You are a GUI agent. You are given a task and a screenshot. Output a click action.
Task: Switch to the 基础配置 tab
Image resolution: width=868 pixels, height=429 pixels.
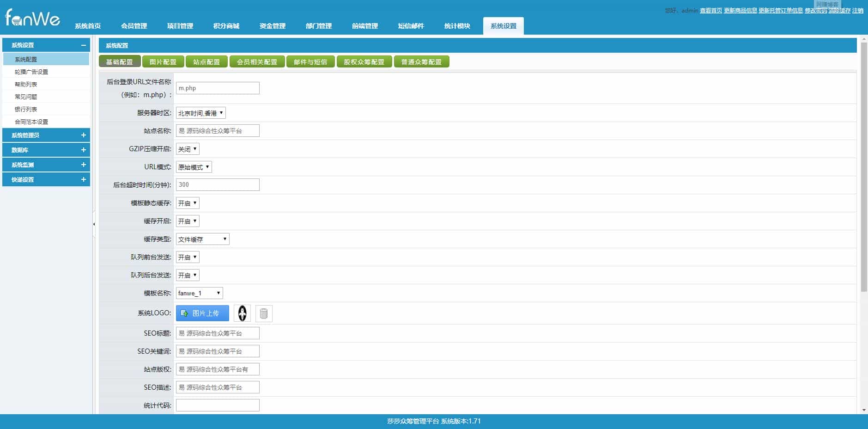pyautogui.click(x=120, y=61)
